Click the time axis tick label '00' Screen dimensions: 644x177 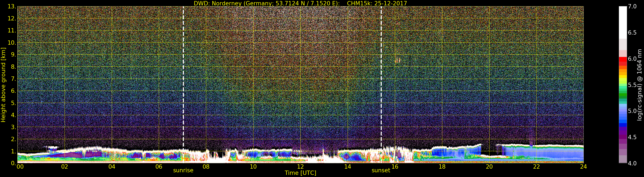pyautogui.click(x=20, y=166)
